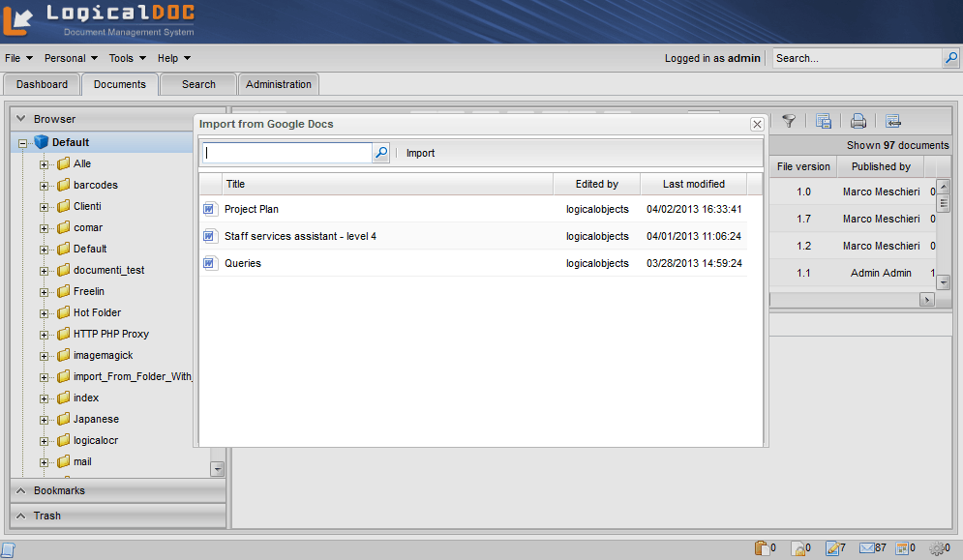Image resolution: width=963 pixels, height=560 pixels.
Task: Click the Import button in the dialog
Action: 420,152
